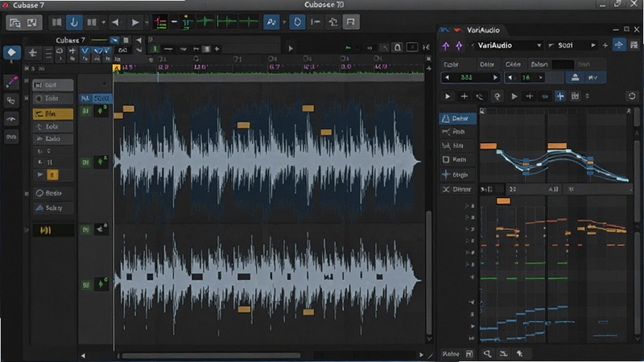Click the rewind left-arrow in top toolbar
This screenshot has height=362, width=644.
coord(115,23)
